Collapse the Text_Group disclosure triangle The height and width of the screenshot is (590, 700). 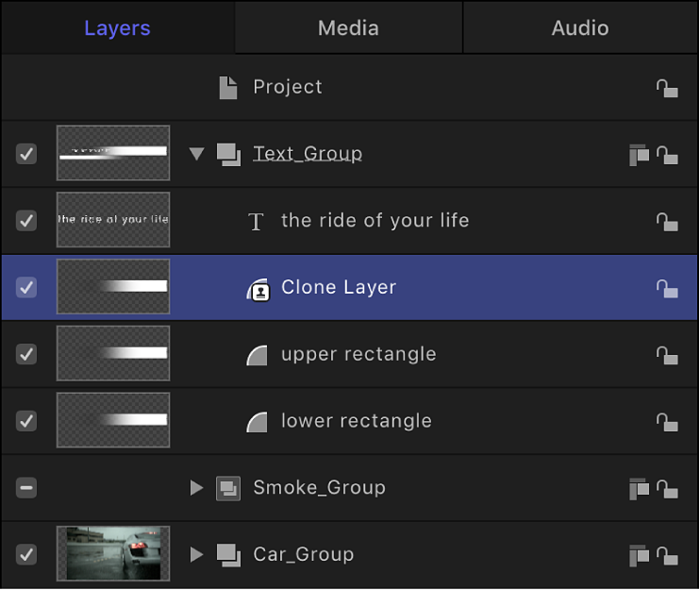[x=196, y=154]
